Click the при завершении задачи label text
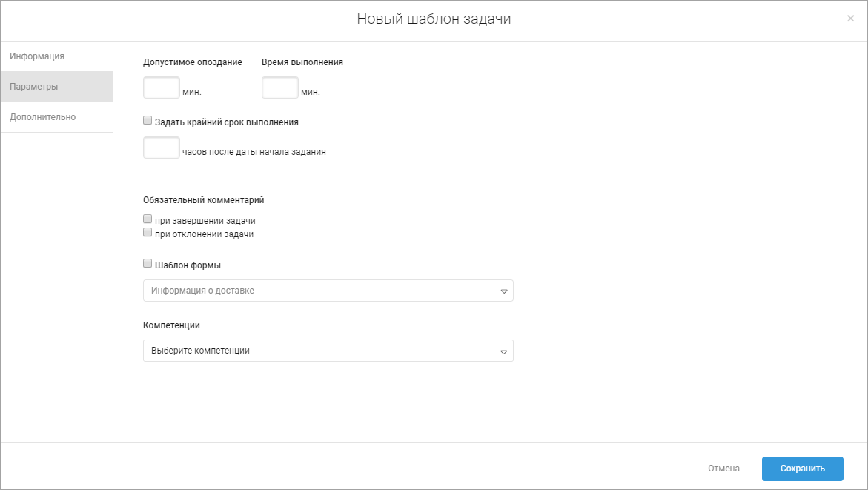 (205, 221)
